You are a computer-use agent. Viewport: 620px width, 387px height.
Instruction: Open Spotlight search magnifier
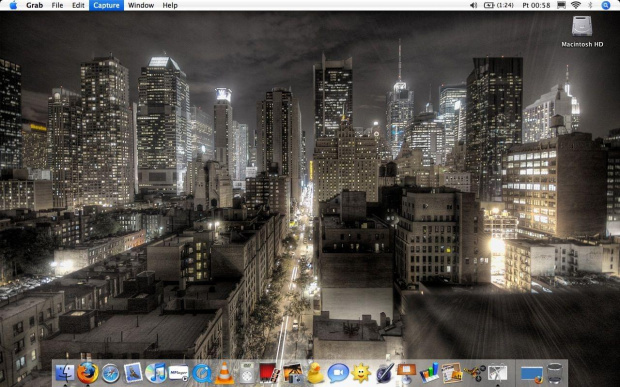[606, 5]
